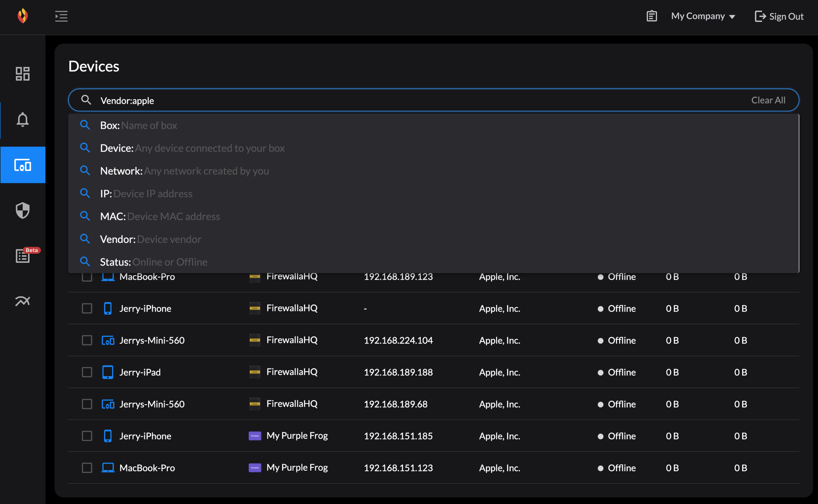Screen dimensions: 818x504
Task: Click the Devices page heading
Action: click(x=94, y=66)
